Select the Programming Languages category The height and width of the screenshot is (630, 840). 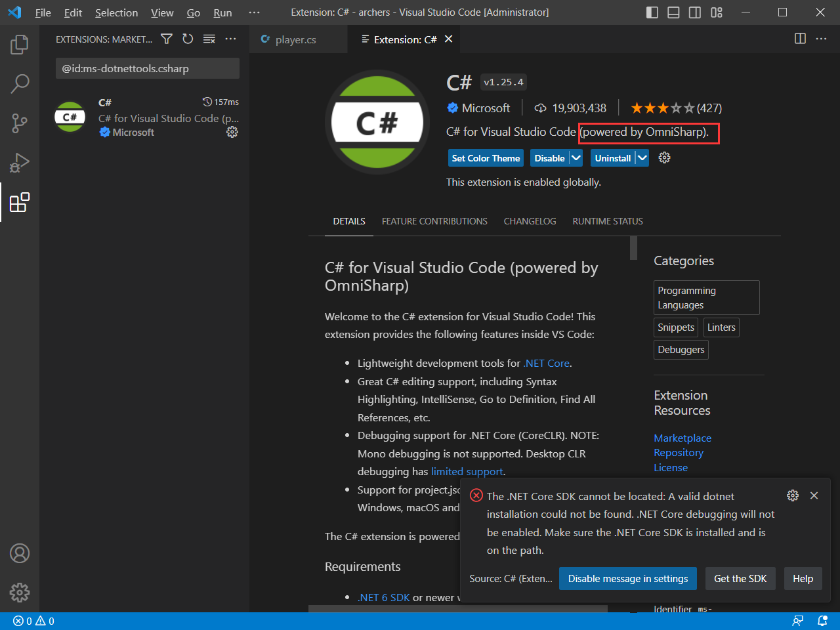coord(707,298)
